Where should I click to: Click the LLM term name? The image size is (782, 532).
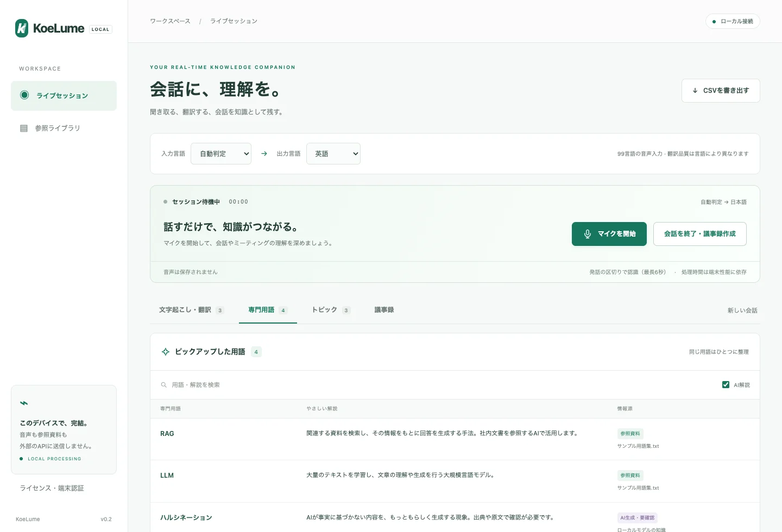167,476
